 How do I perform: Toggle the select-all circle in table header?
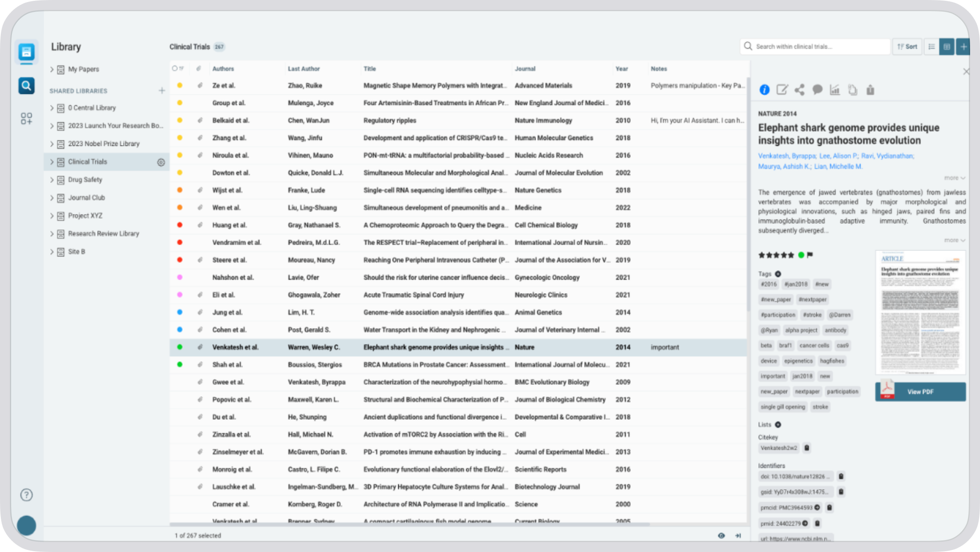[x=174, y=68]
